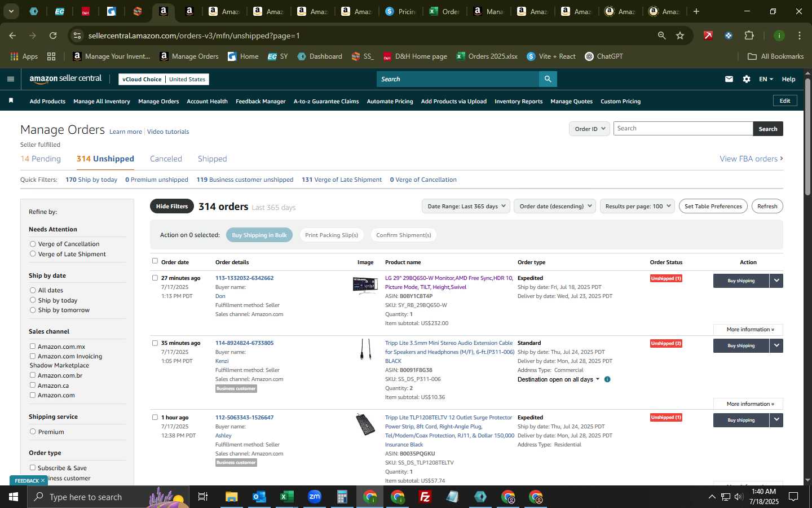This screenshot has height=508, width=812.
Task: Expand Buy shipping arrow for LG monitor order
Action: click(776, 281)
